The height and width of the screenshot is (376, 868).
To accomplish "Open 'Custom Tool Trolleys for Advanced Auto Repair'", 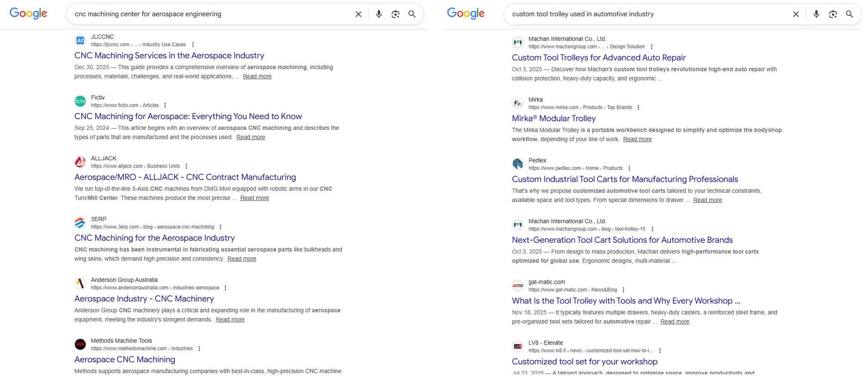I will [x=599, y=58].
